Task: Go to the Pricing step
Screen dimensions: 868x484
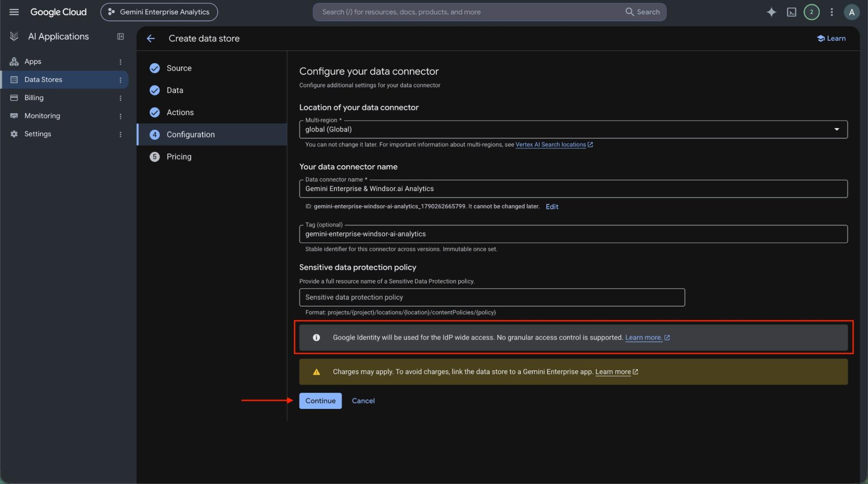Action: pyautogui.click(x=179, y=157)
